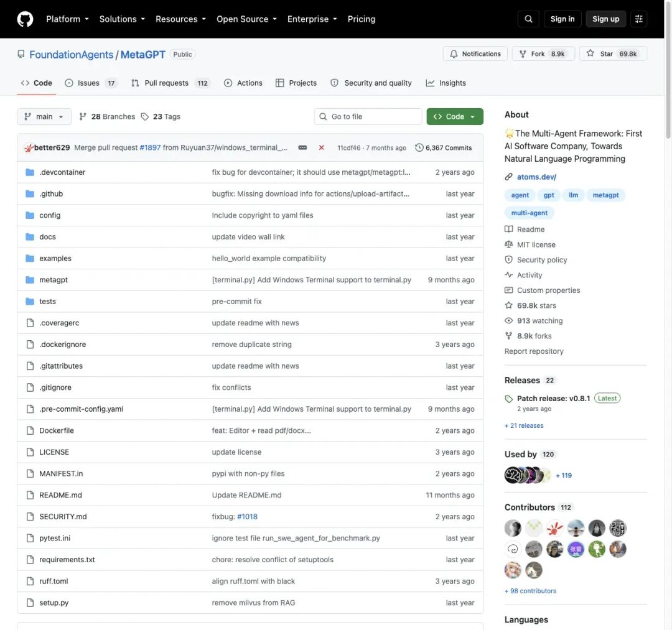Select the Code tab

click(x=37, y=83)
